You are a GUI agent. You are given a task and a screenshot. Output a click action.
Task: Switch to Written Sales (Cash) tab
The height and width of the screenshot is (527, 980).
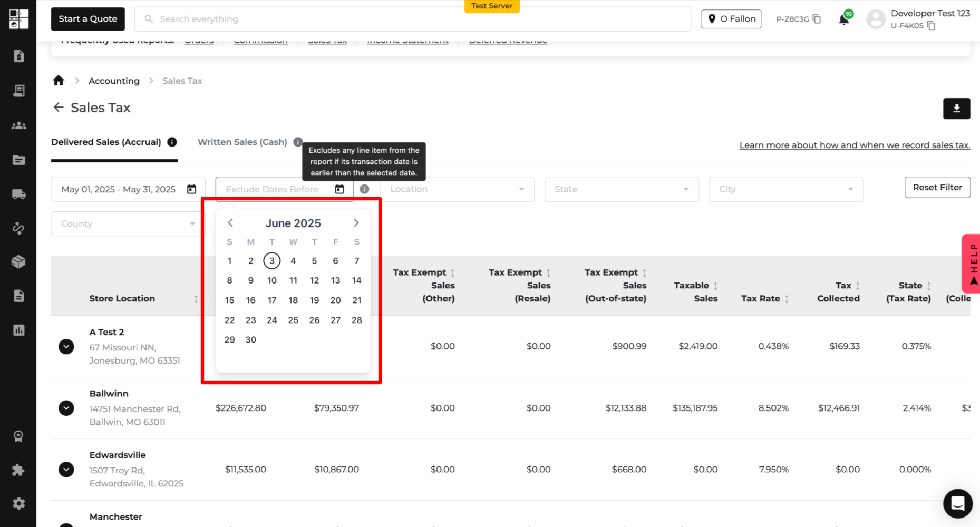pyautogui.click(x=242, y=142)
